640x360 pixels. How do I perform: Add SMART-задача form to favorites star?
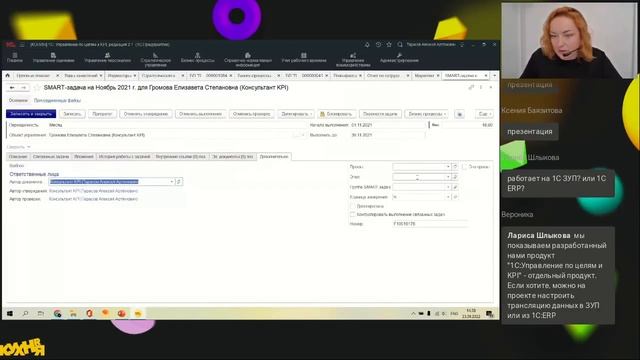37,88
